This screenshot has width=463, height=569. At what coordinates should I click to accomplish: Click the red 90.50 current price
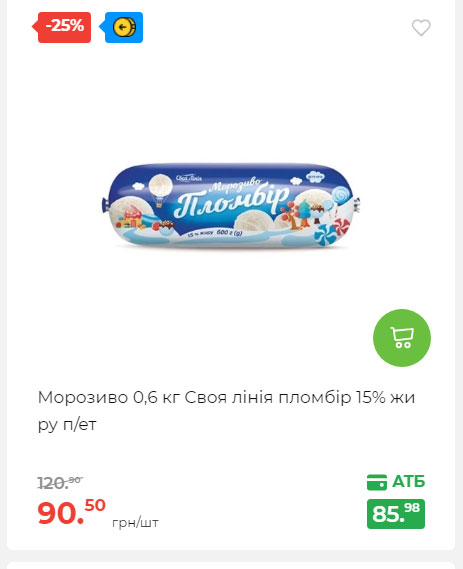(71, 512)
